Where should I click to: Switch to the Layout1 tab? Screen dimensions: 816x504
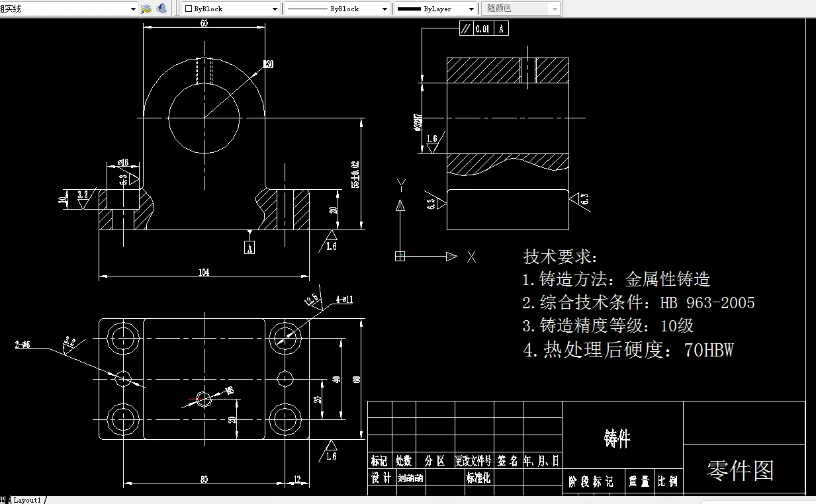[28, 499]
